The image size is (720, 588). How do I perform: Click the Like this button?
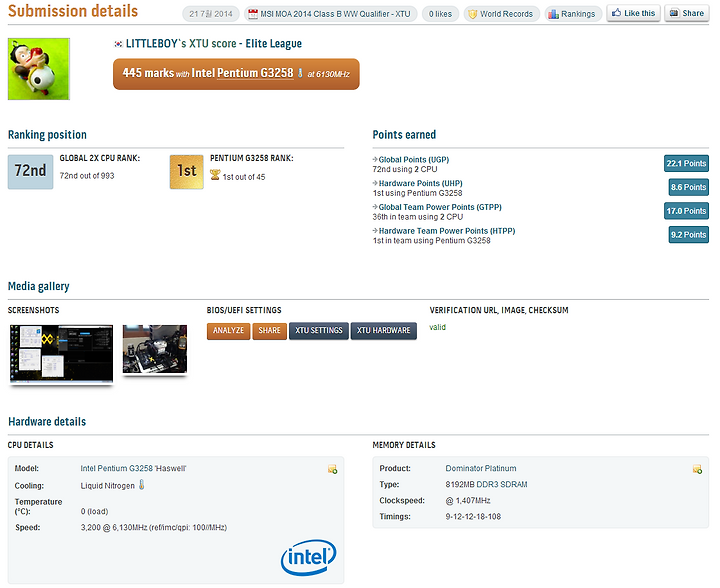pos(633,13)
